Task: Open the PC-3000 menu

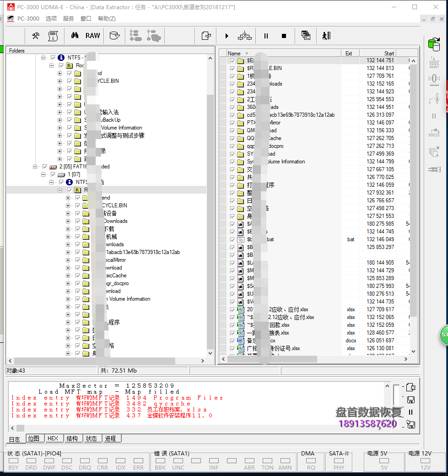Action: [28, 18]
